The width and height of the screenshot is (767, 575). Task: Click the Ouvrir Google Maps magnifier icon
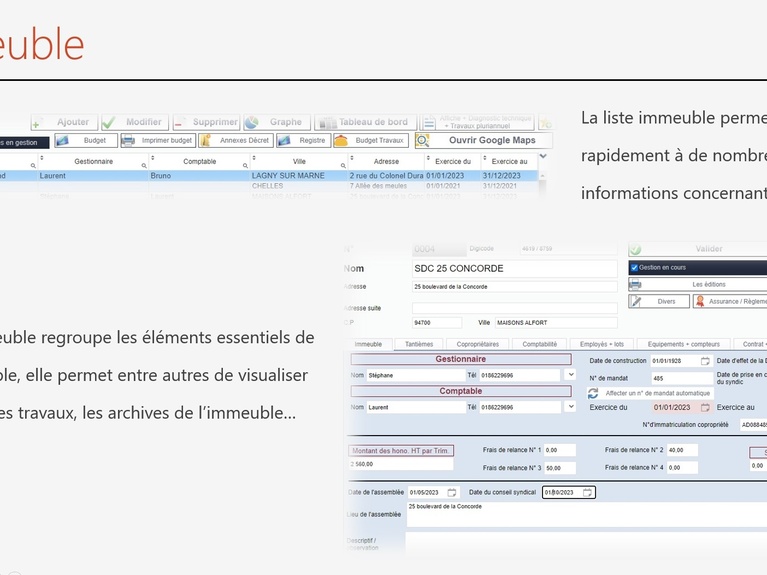(x=423, y=141)
